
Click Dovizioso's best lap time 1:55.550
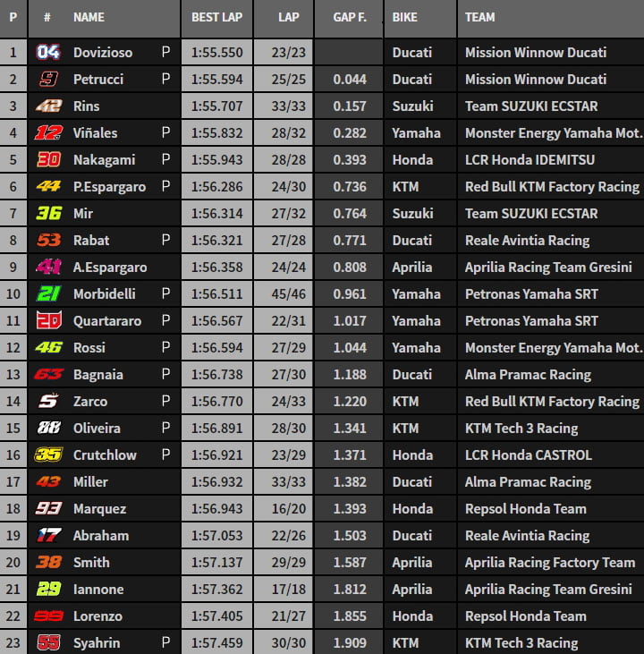coord(216,52)
